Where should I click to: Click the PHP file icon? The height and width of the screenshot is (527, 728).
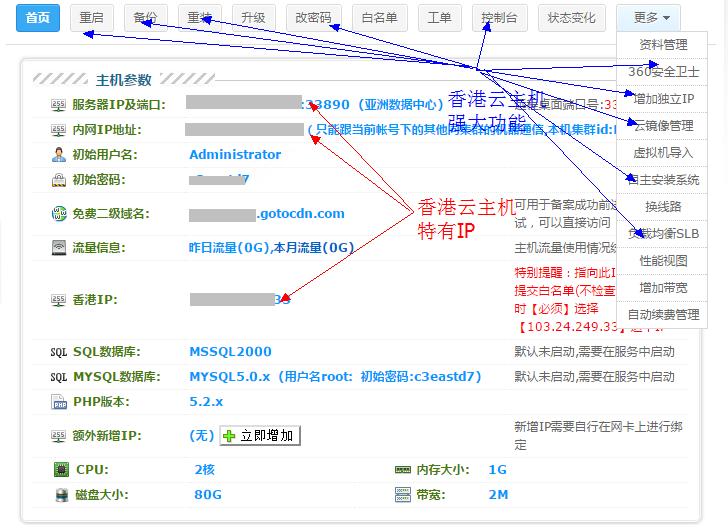pos(59,402)
